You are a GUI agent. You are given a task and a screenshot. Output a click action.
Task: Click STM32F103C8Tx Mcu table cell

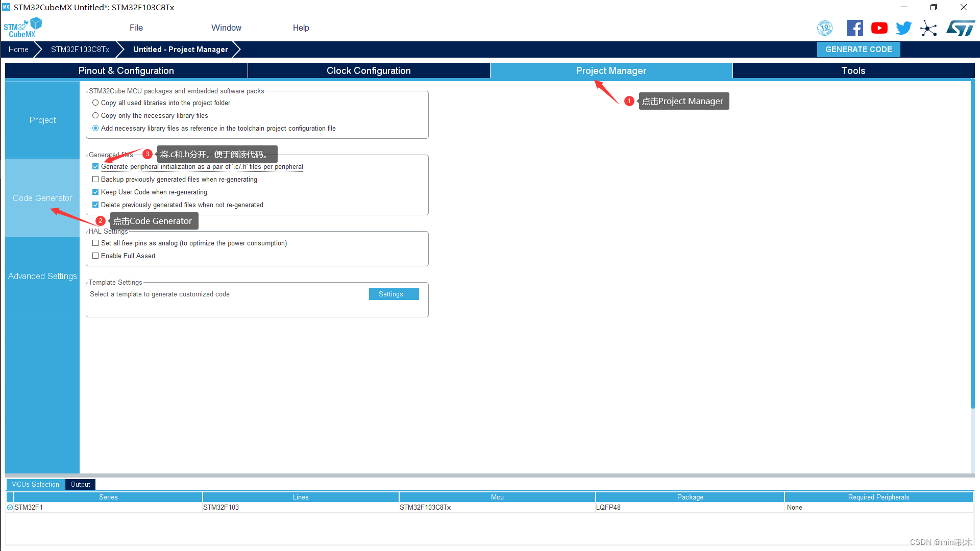click(x=497, y=508)
